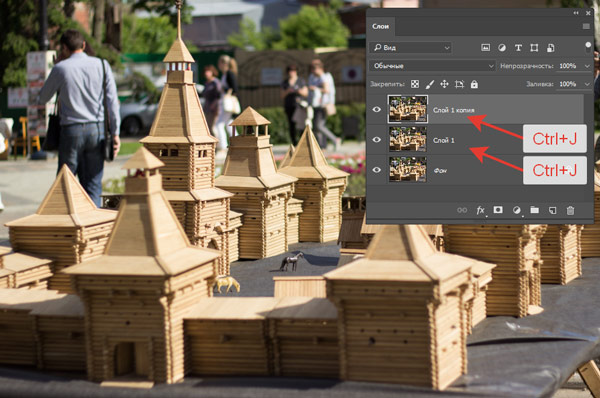Click the 'Заливка:' label

point(540,84)
